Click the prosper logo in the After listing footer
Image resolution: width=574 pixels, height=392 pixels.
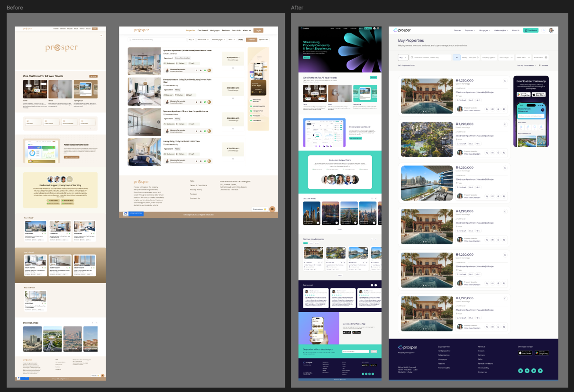408,347
